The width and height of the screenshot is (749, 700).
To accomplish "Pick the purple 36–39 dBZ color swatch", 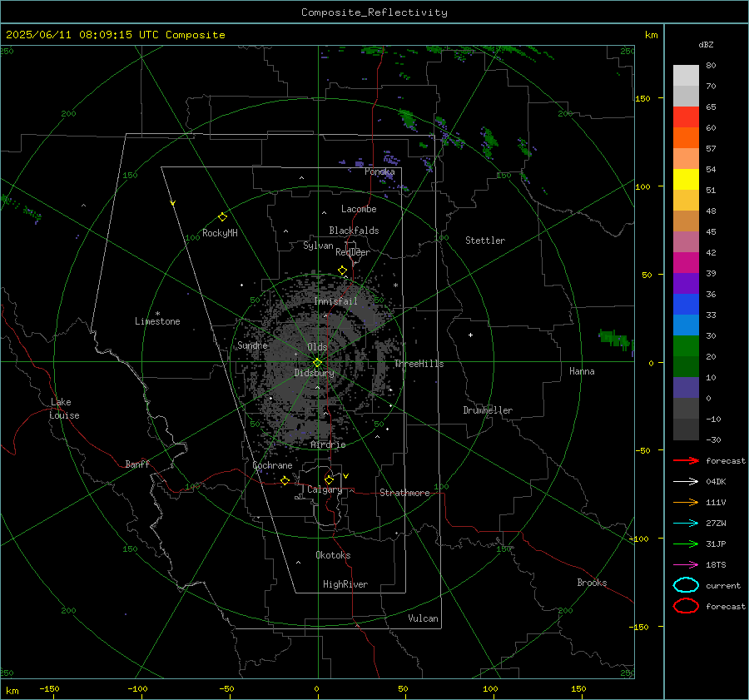I will [x=686, y=283].
